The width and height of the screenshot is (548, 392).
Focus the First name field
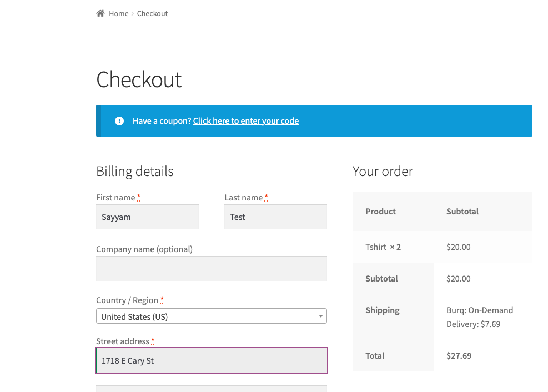tap(147, 217)
